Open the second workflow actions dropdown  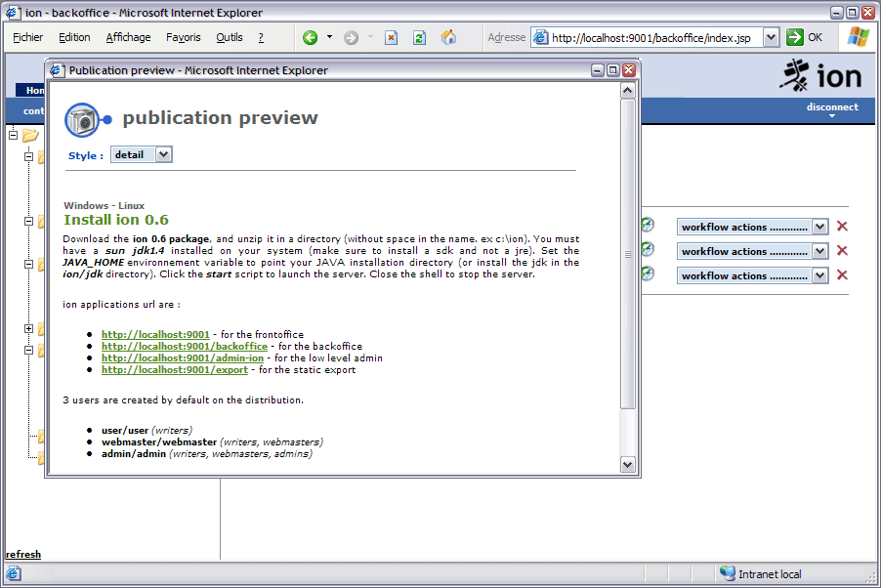click(x=752, y=251)
